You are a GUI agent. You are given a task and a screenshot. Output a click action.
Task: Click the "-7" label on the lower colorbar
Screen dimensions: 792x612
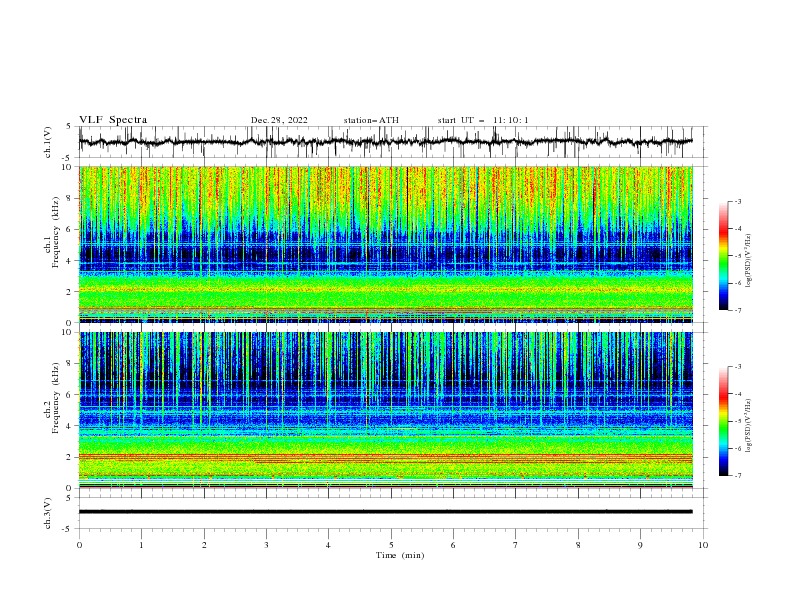pyautogui.click(x=737, y=476)
